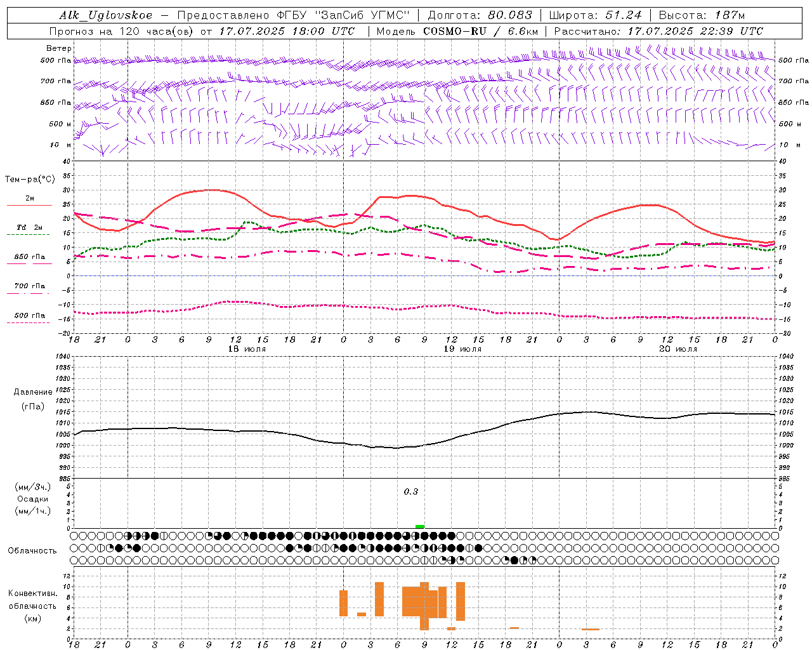Select the elevation text Высота: 187м
Viewport: 812px width, 650px height.
702,15
